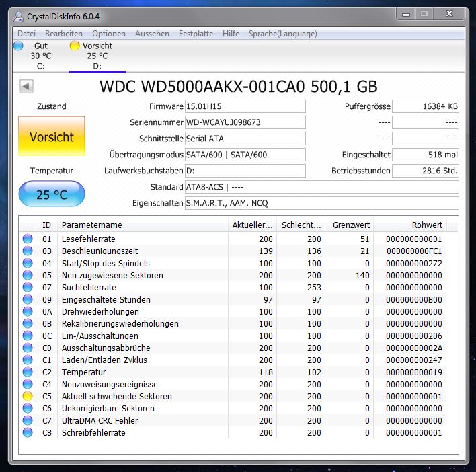Click the Seriennummer field WD-WCAYUJ098673

[245, 122]
